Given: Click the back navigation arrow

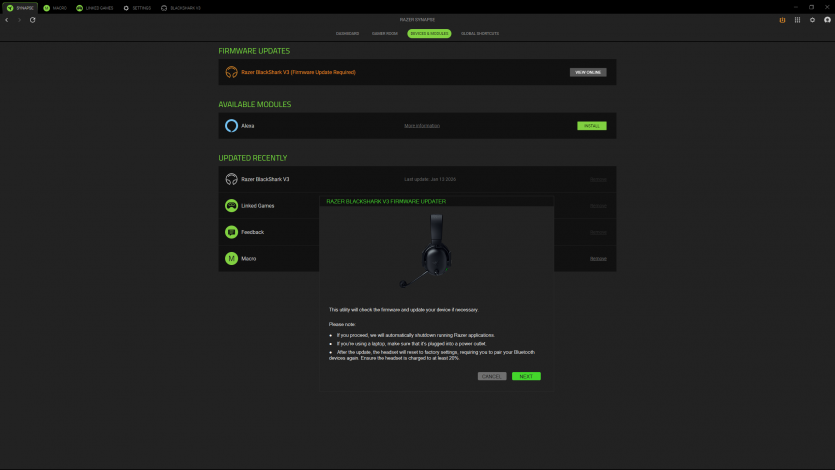Looking at the screenshot, I should [7, 20].
